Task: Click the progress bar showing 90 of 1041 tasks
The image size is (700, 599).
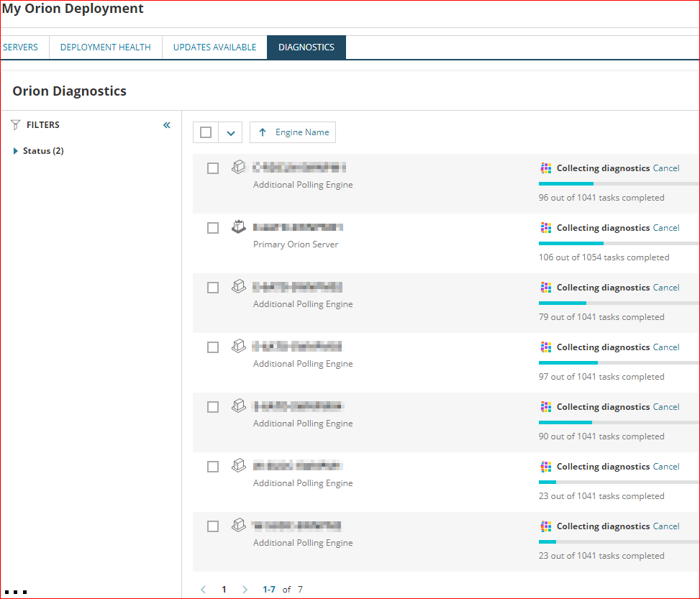Action: [x=619, y=422]
